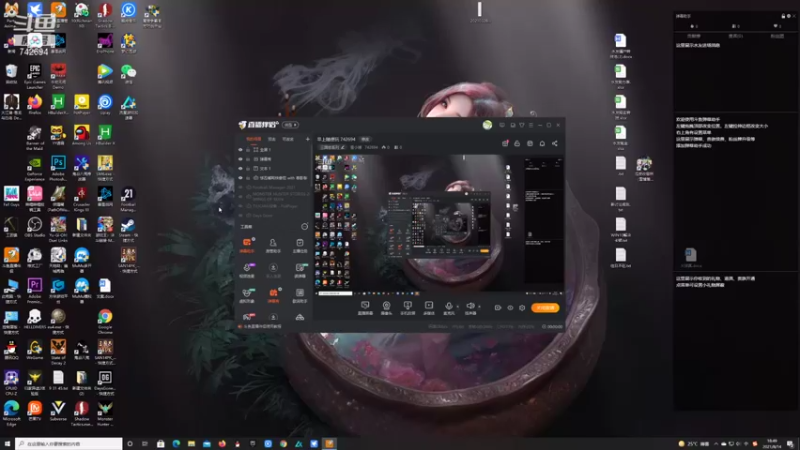Toggle visibility of 全屏 1 source
Viewport: 800px width, 450px height.
pyautogui.click(x=241, y=149)
